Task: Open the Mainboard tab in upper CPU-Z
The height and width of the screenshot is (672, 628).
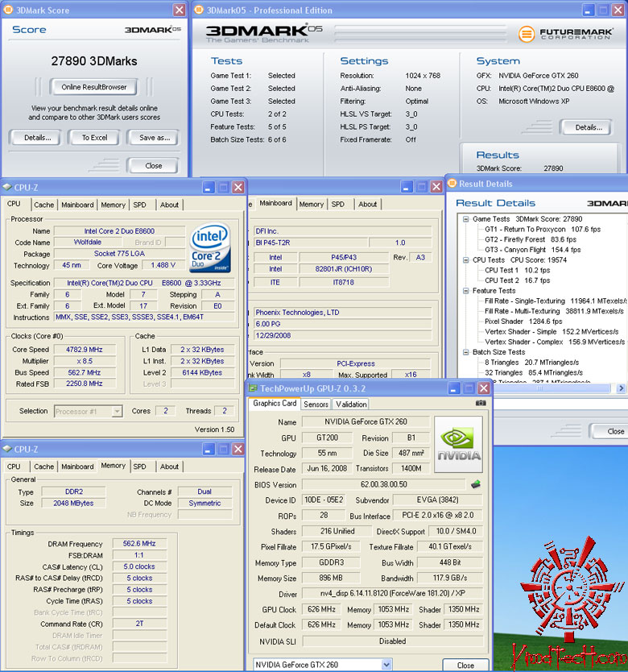Action: coord(77,205)
